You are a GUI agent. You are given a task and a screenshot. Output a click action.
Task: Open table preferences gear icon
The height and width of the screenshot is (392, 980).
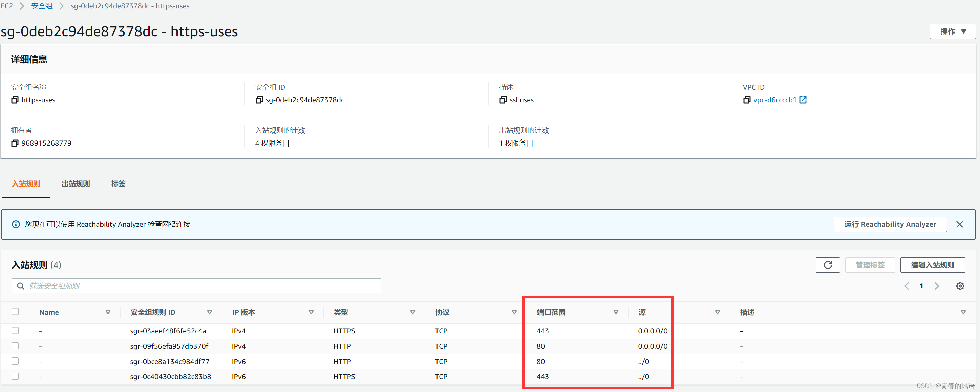[x=960, y=286]
